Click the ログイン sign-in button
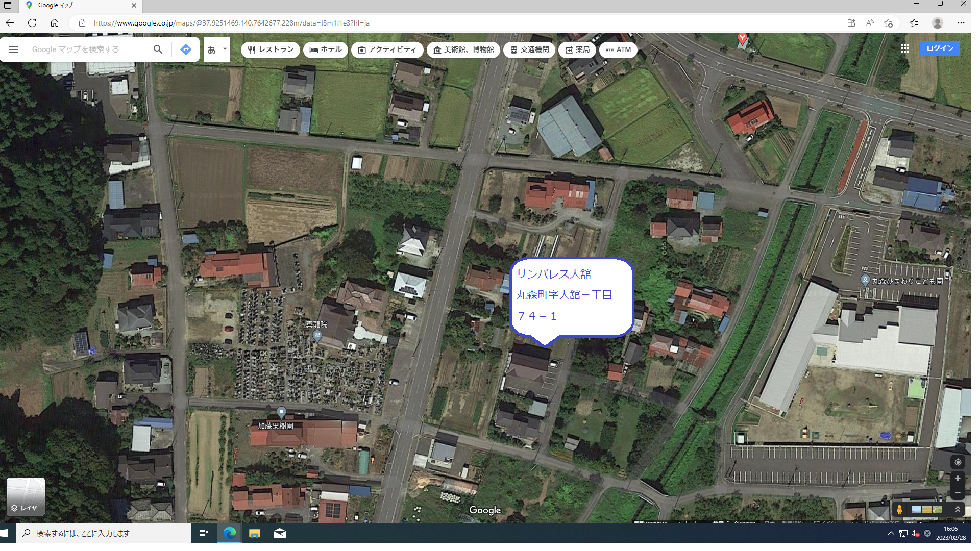Viewport: 980px width, 551px height. point(940,48)
